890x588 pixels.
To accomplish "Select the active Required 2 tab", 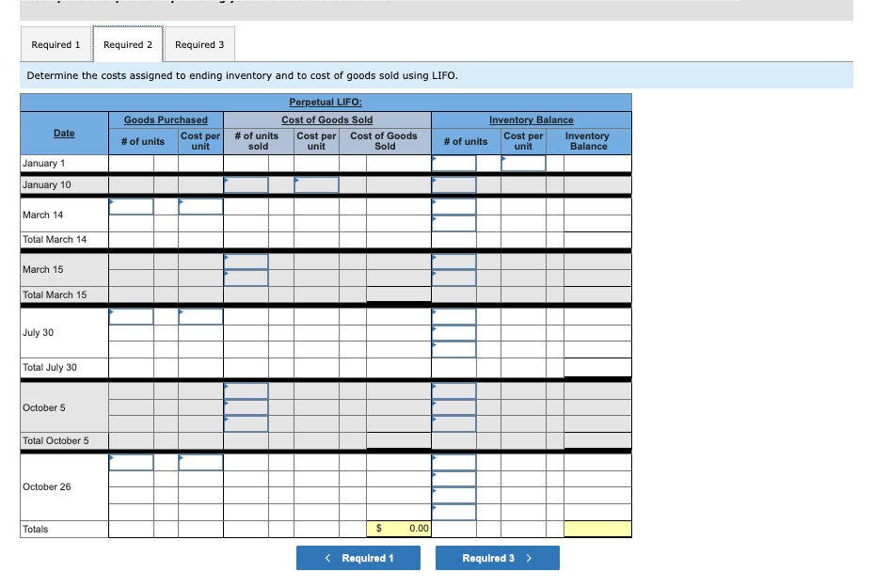I will [128, 44].
